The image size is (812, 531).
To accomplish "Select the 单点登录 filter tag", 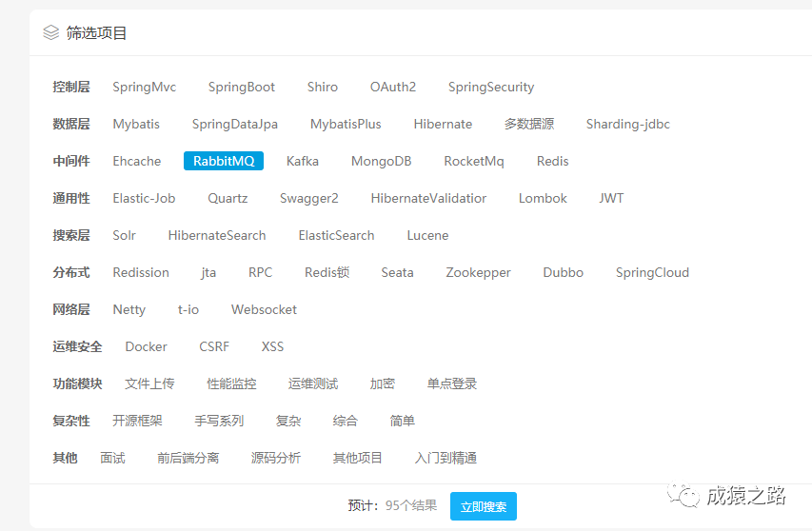I will pyautogui.click(x=451, y=384).
